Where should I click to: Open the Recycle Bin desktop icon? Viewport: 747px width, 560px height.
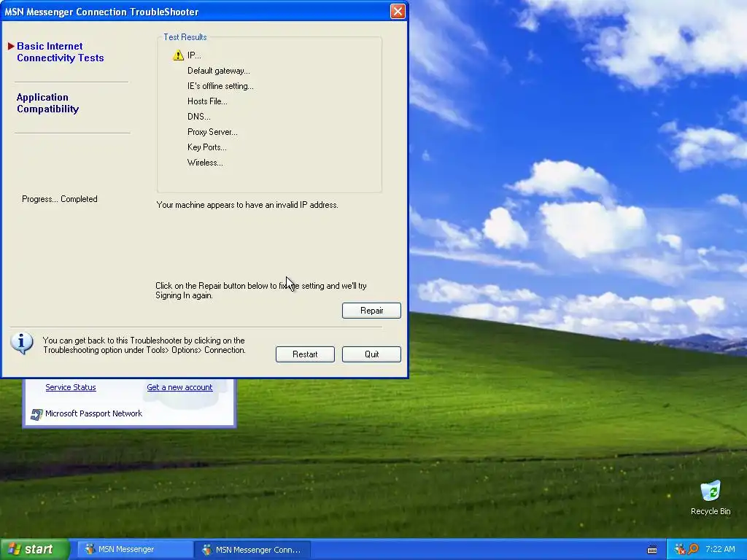point(711,497)
